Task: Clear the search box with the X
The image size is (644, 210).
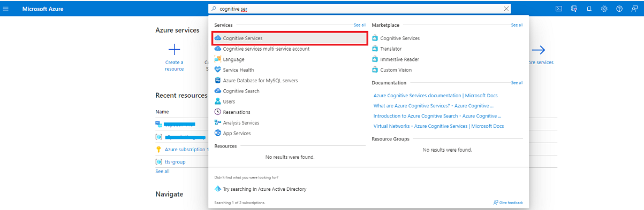Action: tap(506, 9)
